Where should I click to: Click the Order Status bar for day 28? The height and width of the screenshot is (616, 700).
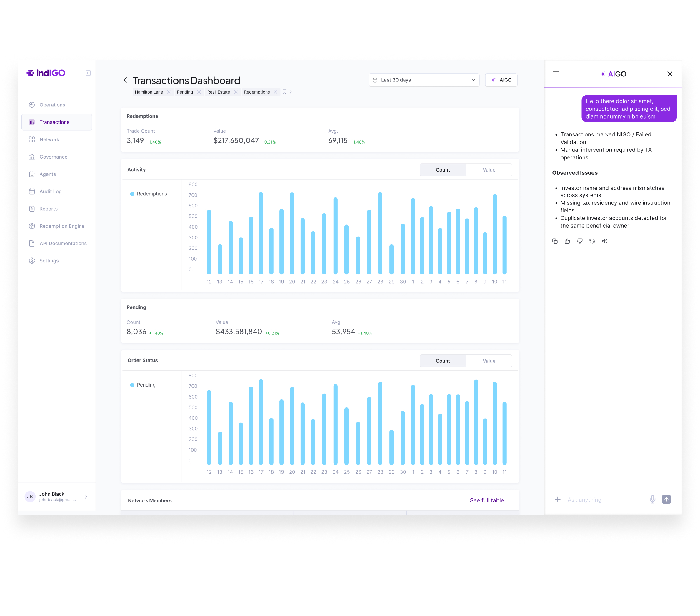[380, 423]
